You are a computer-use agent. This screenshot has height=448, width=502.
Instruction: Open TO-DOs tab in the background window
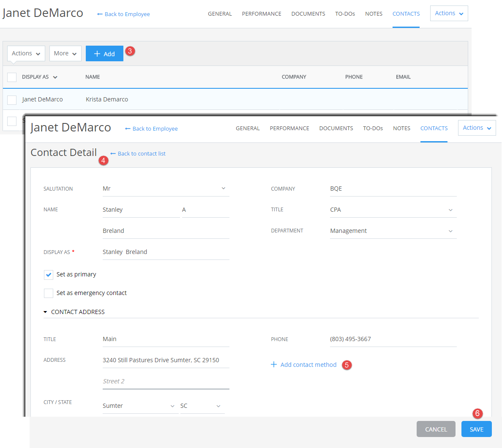345,14
